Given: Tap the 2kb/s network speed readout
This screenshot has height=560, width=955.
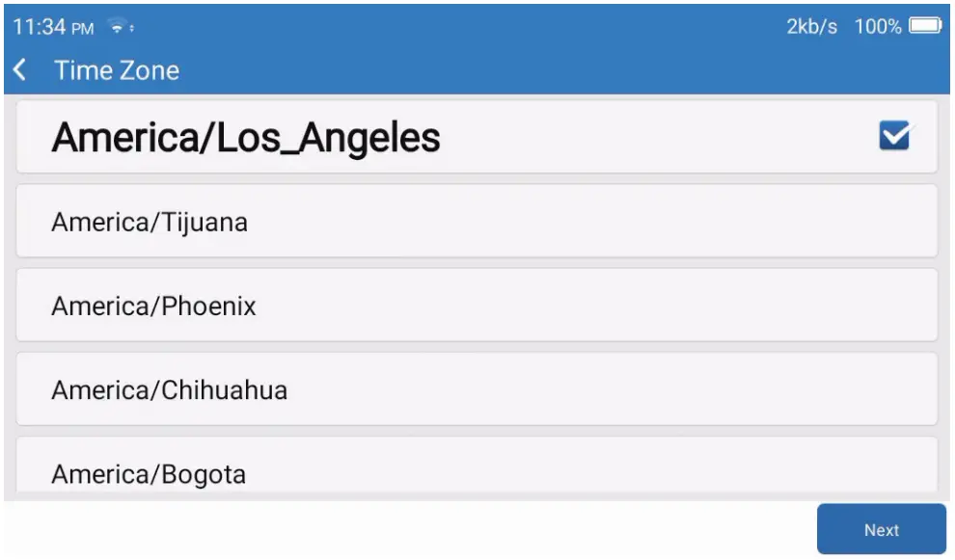Looking at the screenshot, I should pos(812,27).
